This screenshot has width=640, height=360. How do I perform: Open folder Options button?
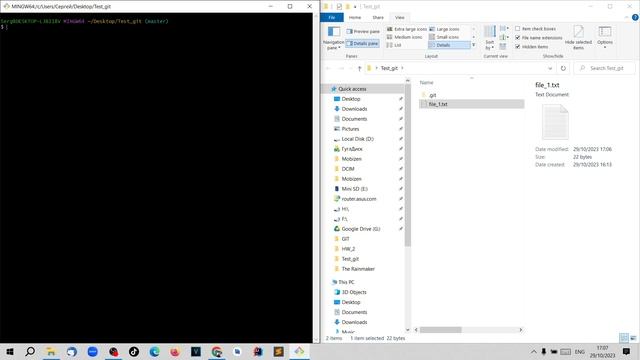click(604, 37)
